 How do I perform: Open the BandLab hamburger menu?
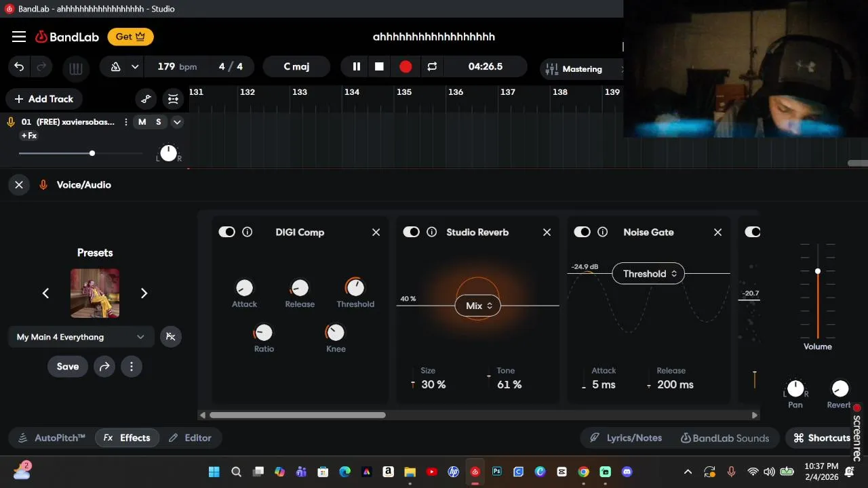tap(19, 37)
